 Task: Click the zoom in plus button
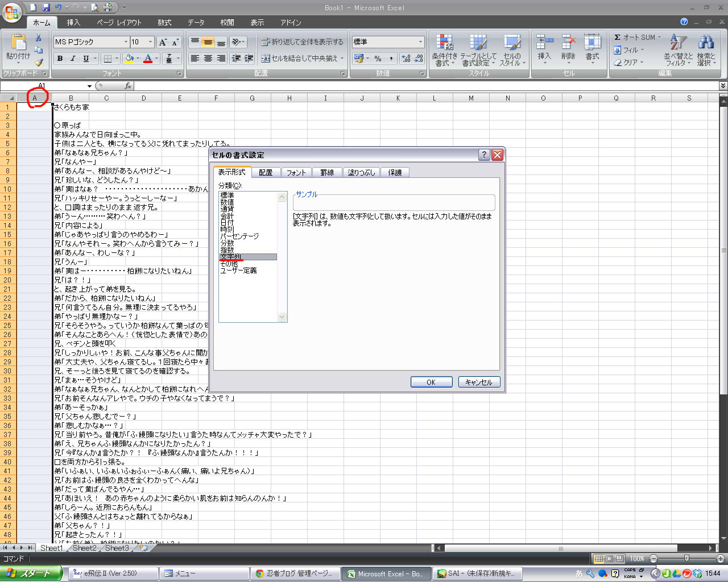(721, 559)
